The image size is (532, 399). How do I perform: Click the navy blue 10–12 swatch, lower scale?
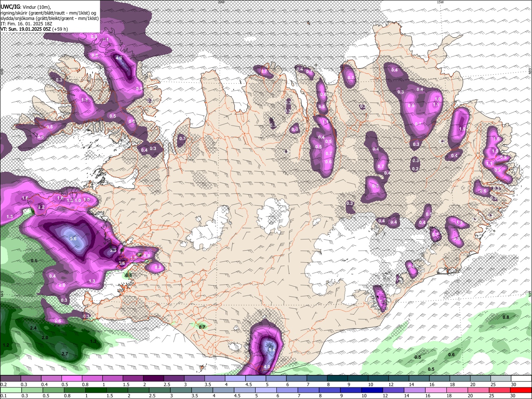[372, 390]
